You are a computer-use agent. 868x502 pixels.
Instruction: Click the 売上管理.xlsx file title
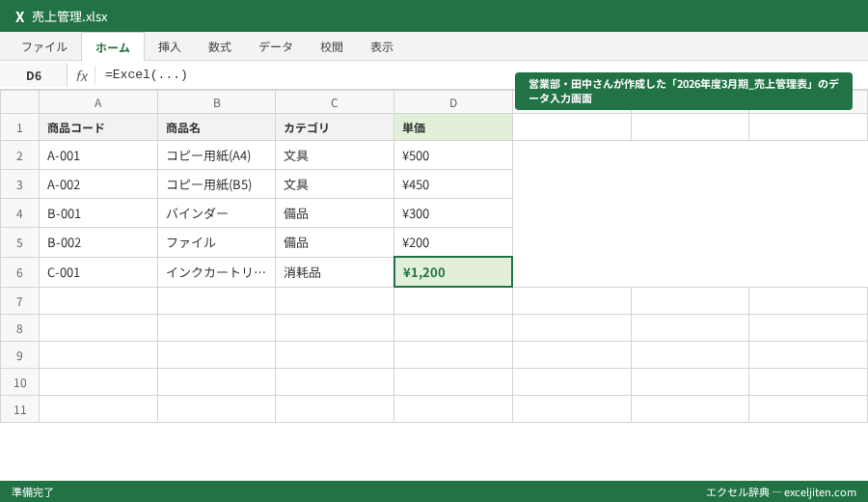pos(69,16)
